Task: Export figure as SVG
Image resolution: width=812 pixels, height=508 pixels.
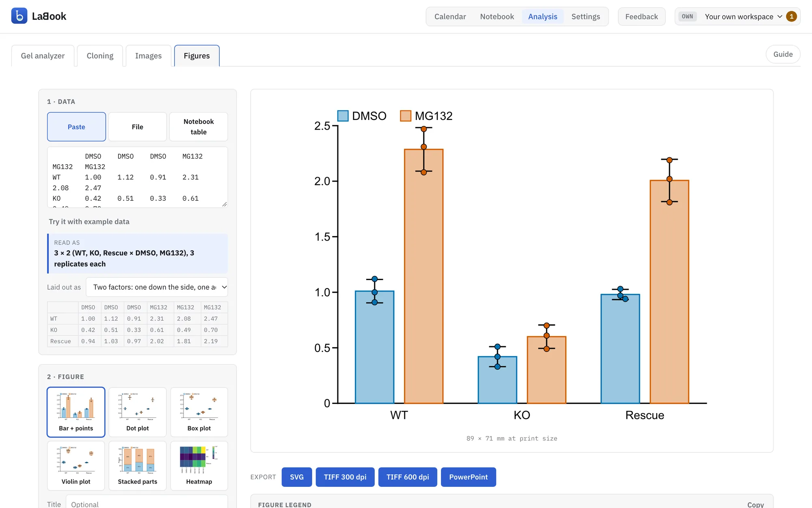Action: coord(297,477)
